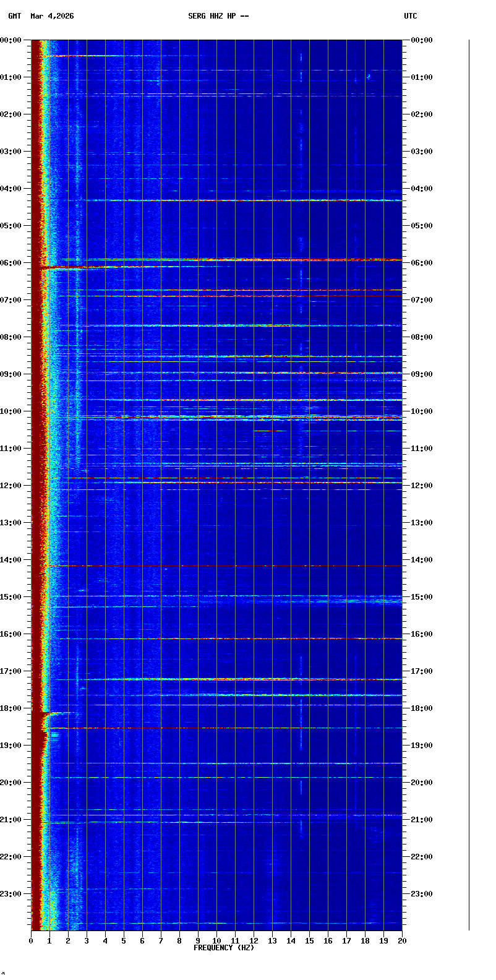Click the SERG HHZ HP station title
Image resolution: width=496 pixels, height=980 pixels.
pos(218,16)
